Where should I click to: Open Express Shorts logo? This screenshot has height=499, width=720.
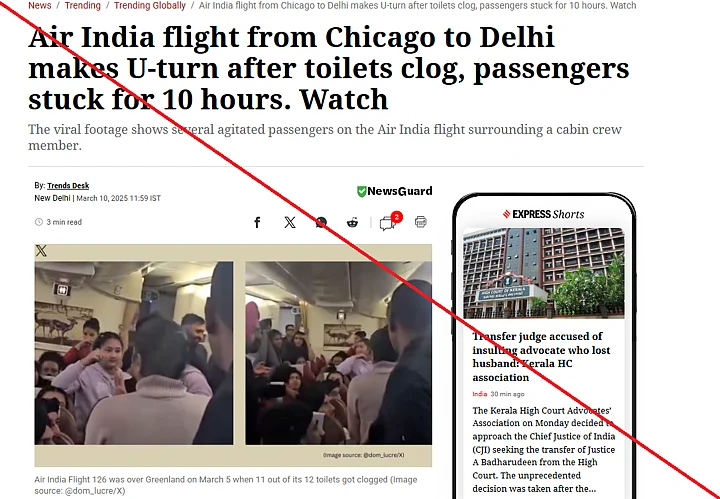[544, 214]
